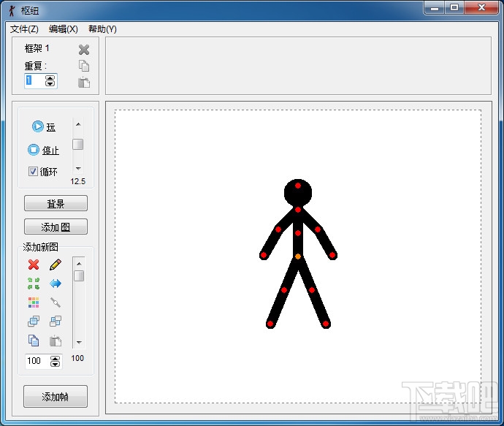
Task: Click the 添加新图 group label
Action: (x=41, y=247)
